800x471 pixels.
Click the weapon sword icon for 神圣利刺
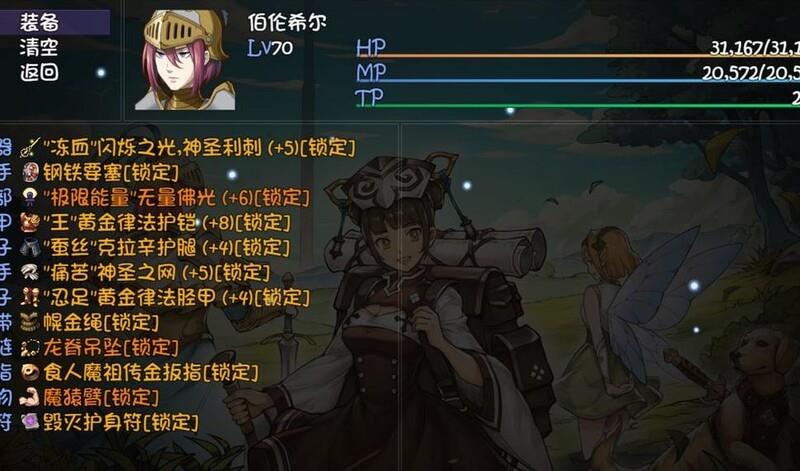click(x=30, y=148)
